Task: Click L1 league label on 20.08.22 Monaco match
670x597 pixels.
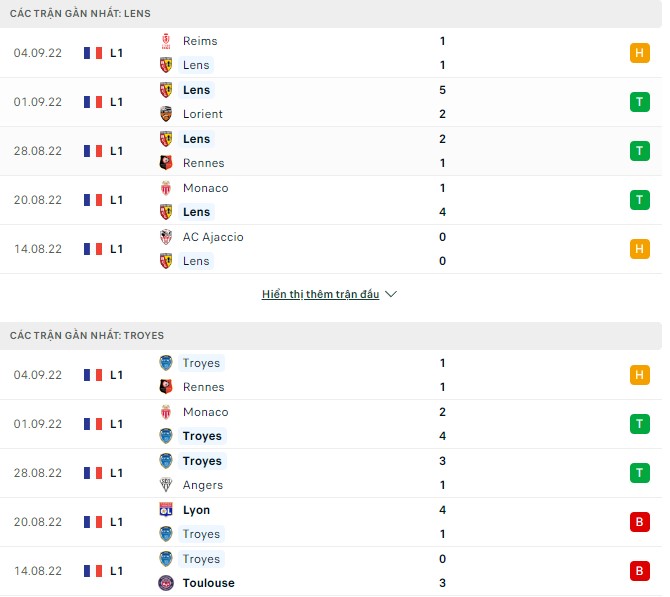Action: [x=117, y=200]
